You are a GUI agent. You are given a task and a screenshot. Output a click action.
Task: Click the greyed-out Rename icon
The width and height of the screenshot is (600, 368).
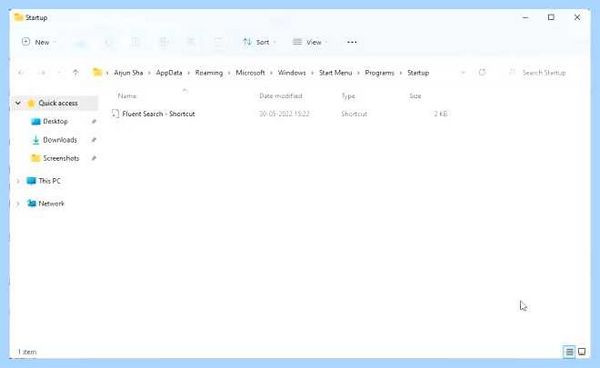coord(163,42)
